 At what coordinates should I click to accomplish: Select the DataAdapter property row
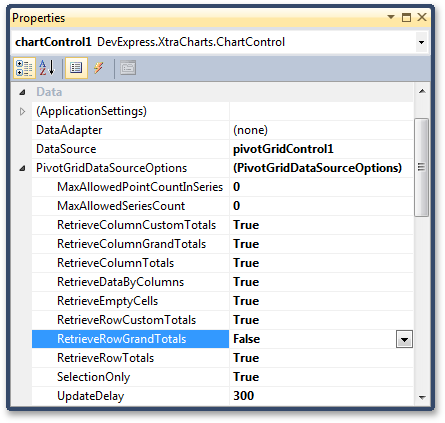click(x=222, y=130)
